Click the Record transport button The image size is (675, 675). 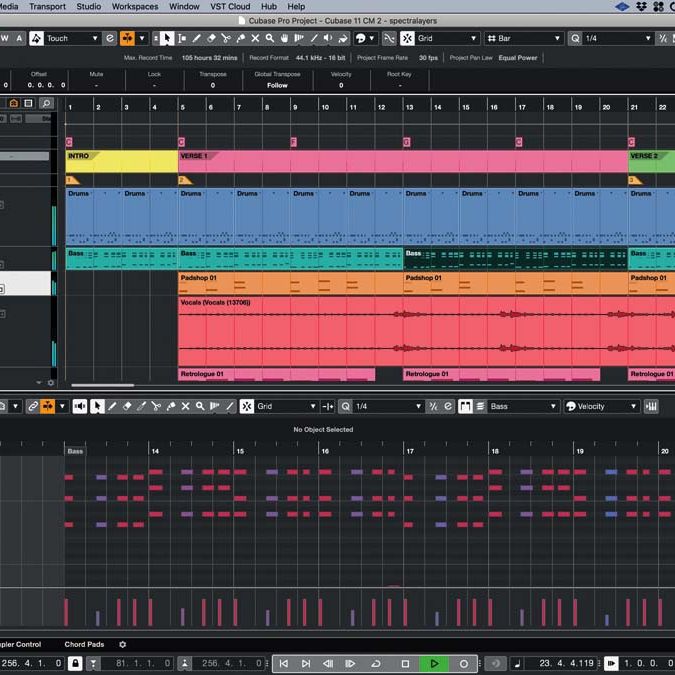coord(464,664)
